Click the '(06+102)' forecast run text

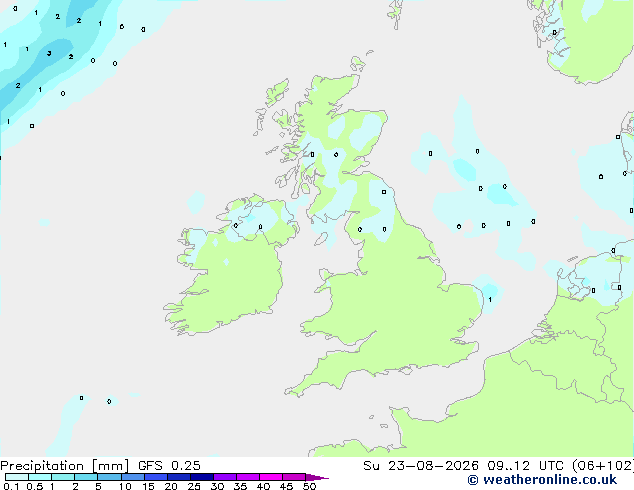click(603, 466)
